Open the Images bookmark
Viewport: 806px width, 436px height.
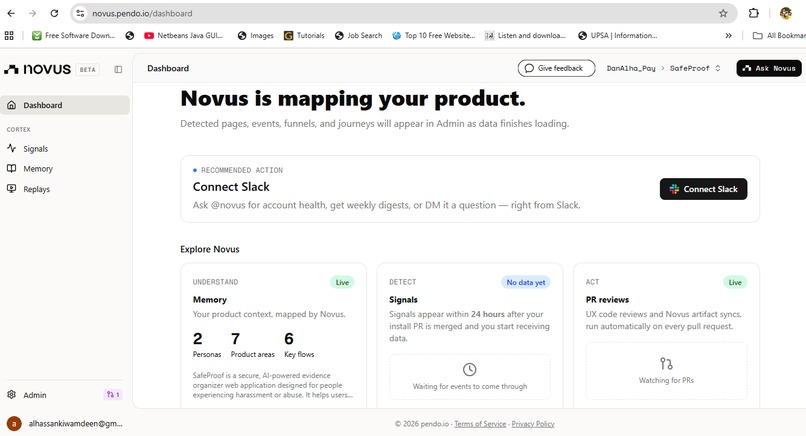click(255, 35)
